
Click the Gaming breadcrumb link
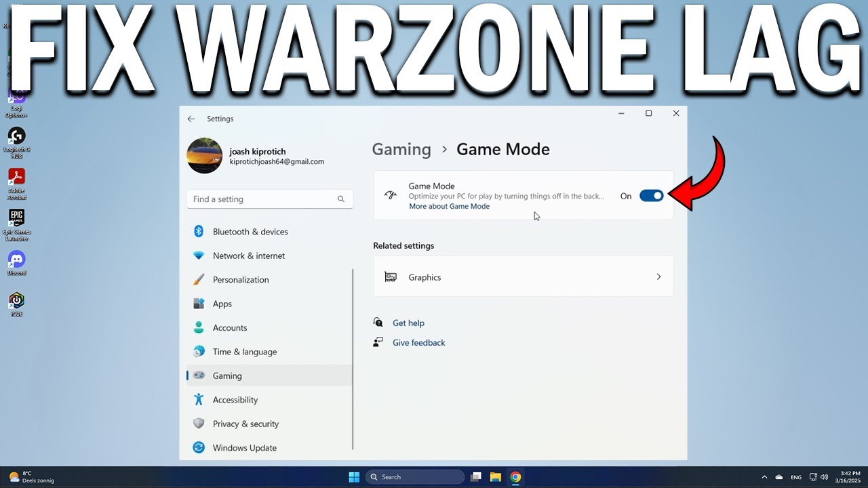pyautogui.click(x=401, y=149)
